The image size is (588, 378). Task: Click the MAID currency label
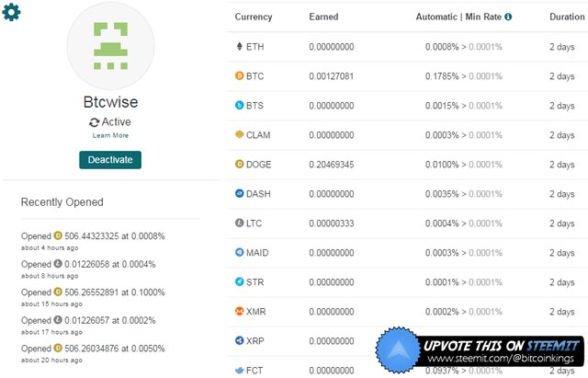click(x=257, y=253)
